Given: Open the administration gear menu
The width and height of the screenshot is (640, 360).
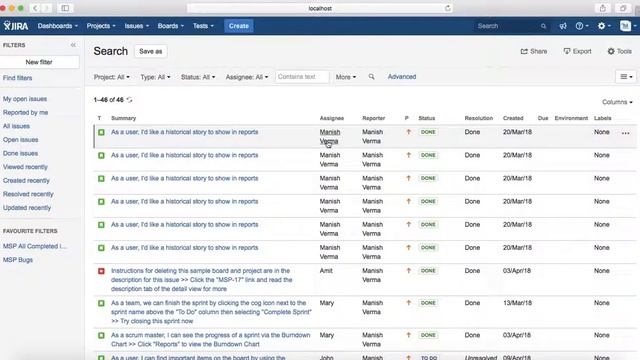Looking at the screenshot, I should point(604,26).
